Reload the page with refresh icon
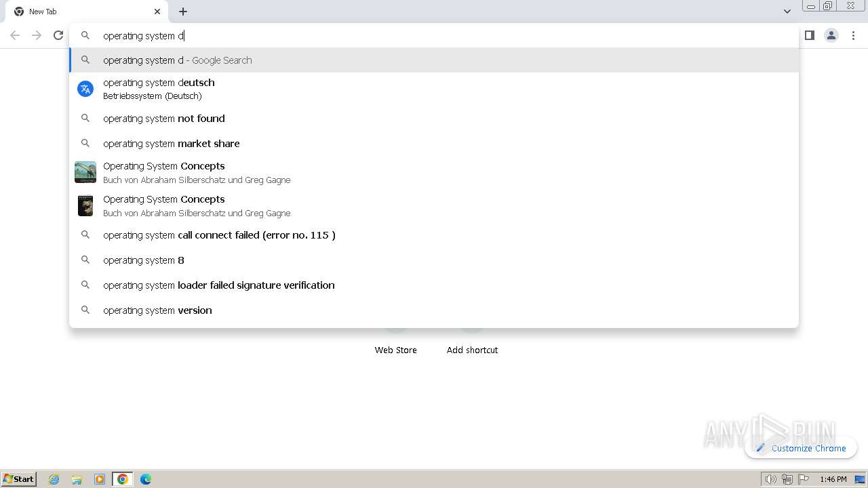Viewport: 868px width, 488px height. [x=58, y=35]
